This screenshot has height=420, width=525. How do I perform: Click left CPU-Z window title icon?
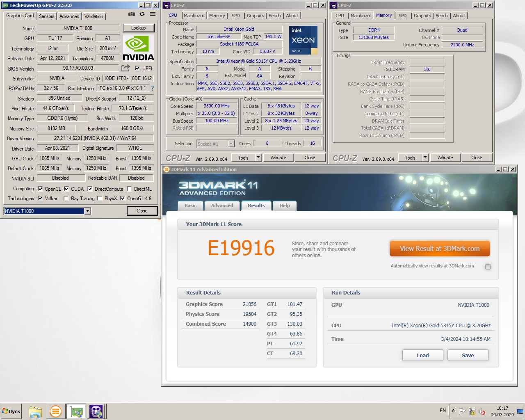167,5
